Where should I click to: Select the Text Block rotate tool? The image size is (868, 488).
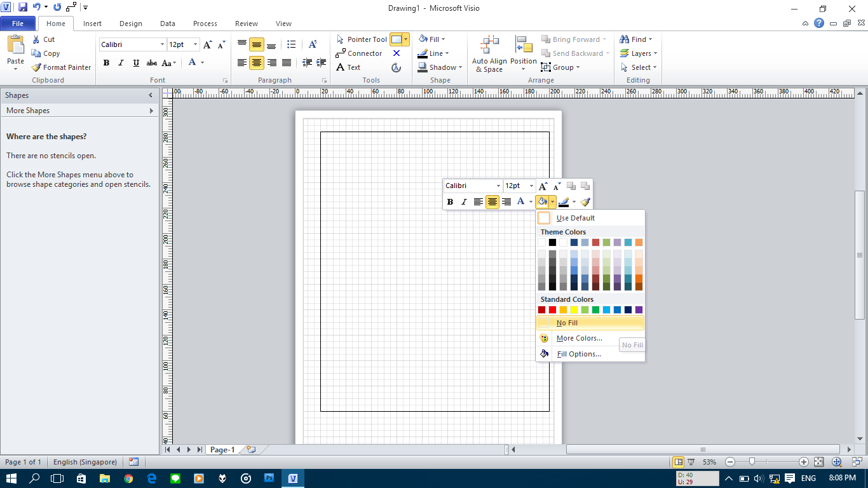point(397,67)
